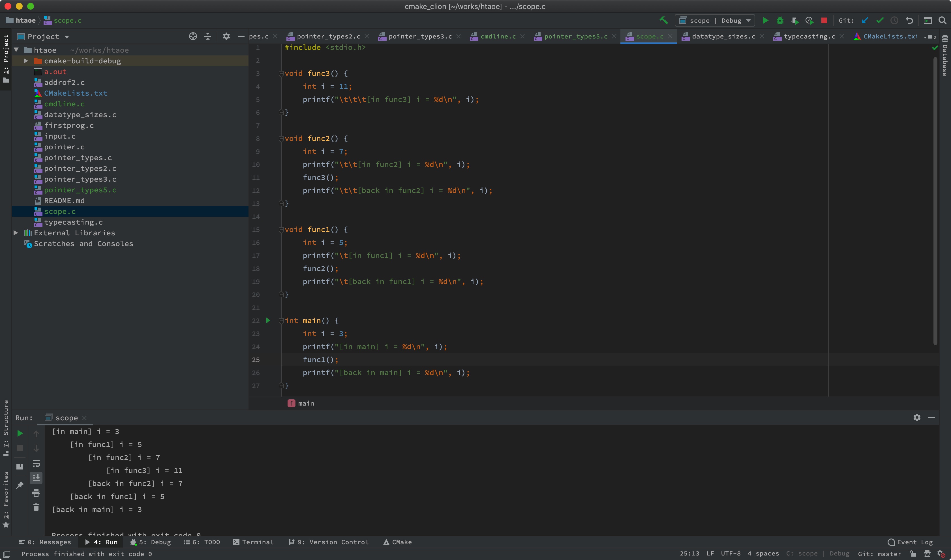The image size is (951, 560).
Task: Clear run console with the trash icon
Action: coord(36,507)
